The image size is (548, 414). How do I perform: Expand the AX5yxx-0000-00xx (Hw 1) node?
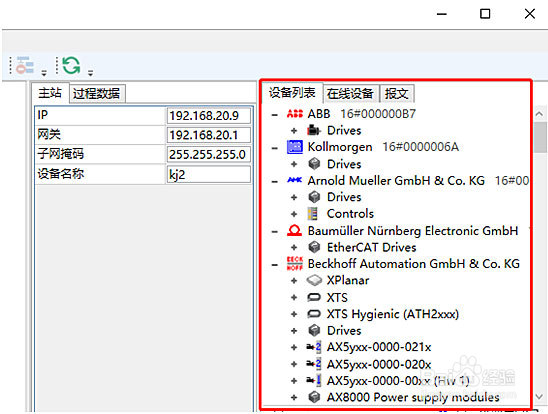(294, 381)
